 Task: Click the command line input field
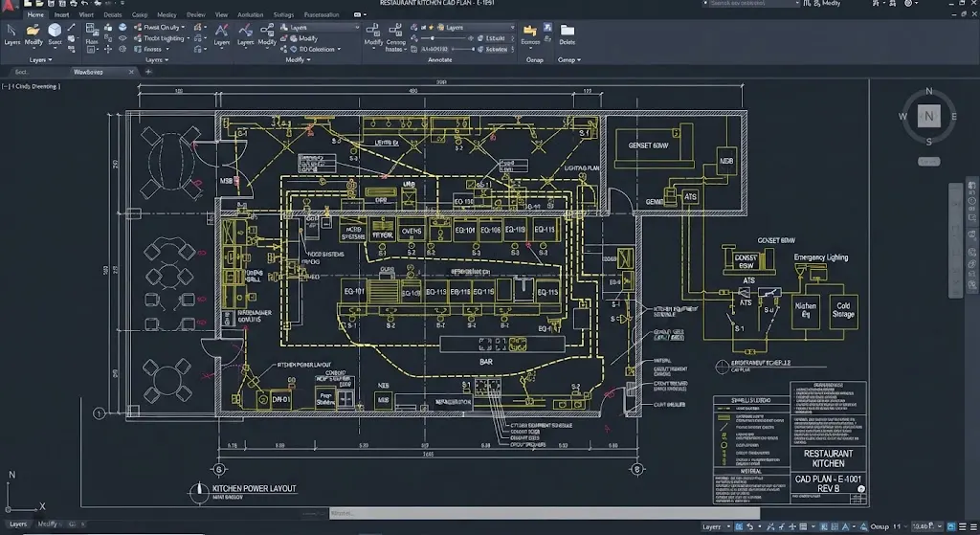[545, 513]
